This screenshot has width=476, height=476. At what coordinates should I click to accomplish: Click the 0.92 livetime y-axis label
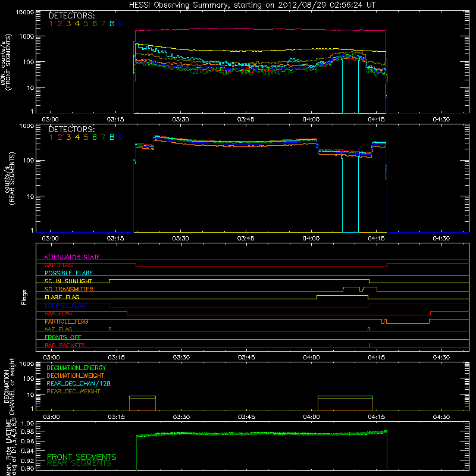pos(27,461)
